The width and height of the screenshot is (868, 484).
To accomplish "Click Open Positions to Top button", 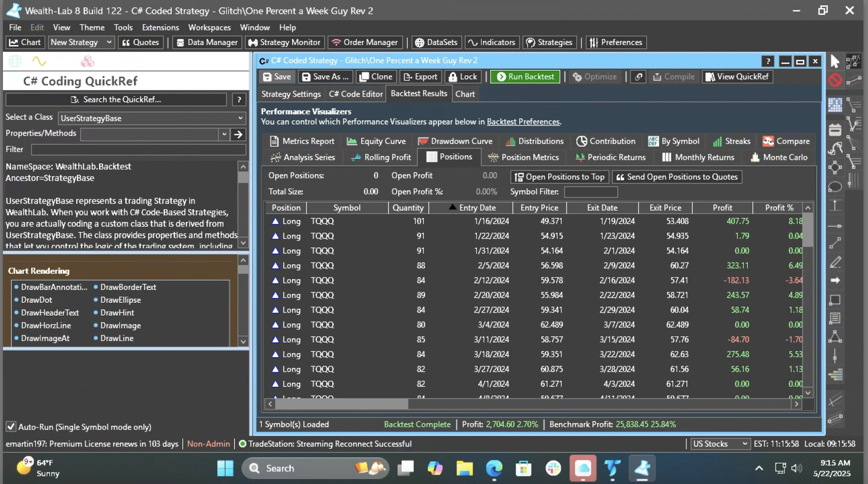I will pyautogui.click(x=560, y=177).
